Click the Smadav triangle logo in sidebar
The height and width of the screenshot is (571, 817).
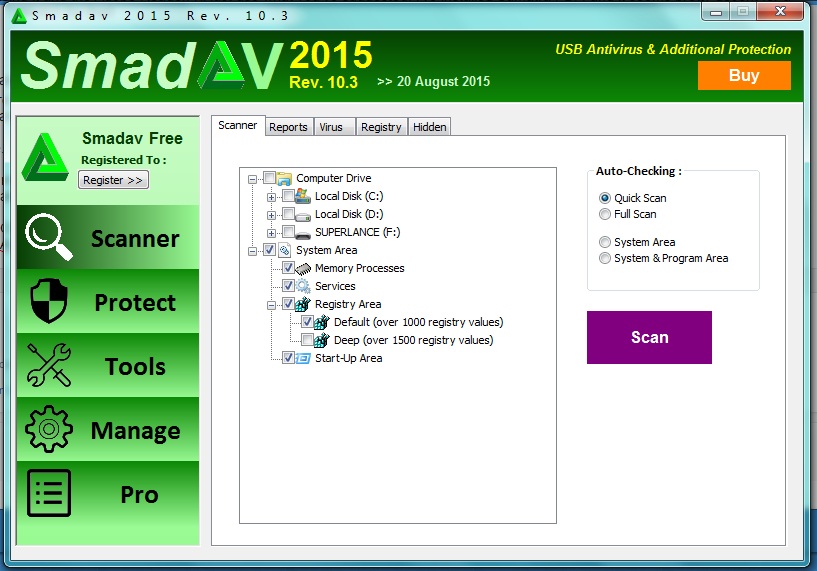tap(45, 157)
